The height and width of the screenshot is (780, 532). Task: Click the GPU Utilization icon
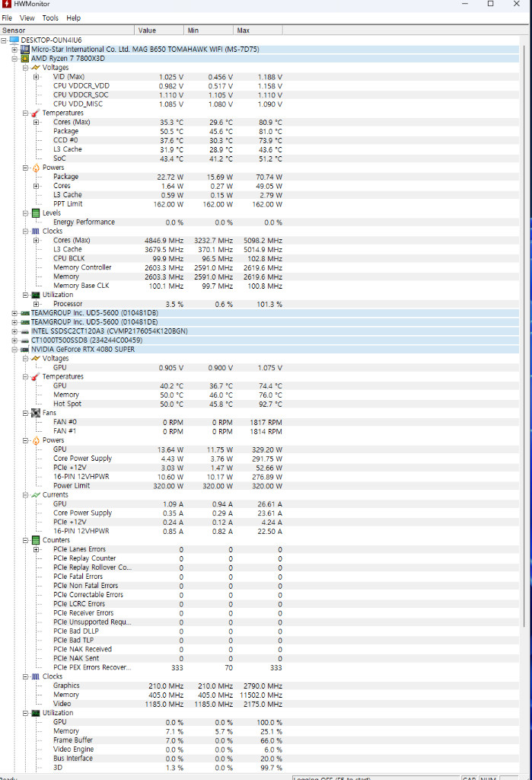[36, 713]
